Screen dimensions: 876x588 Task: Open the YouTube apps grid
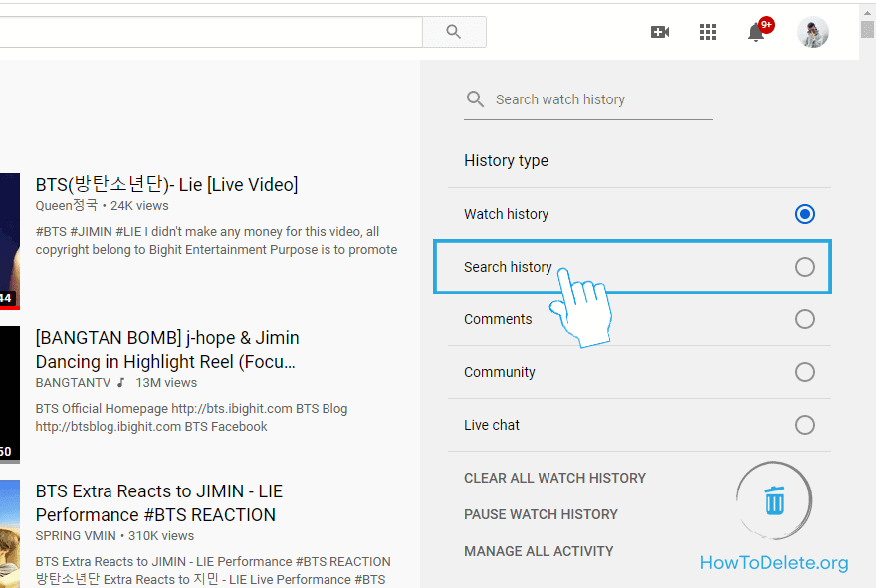708,32
